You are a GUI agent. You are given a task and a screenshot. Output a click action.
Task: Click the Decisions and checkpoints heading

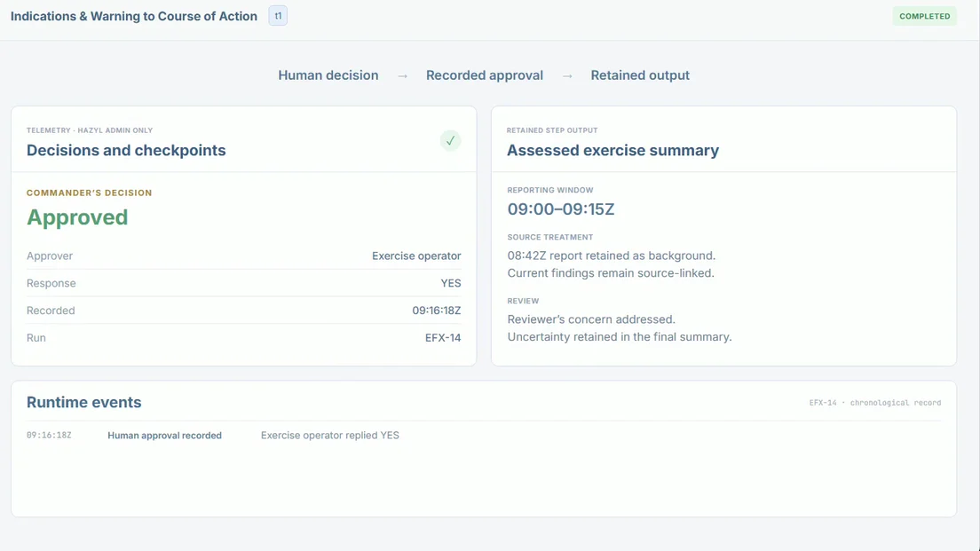tap(126, 150)
